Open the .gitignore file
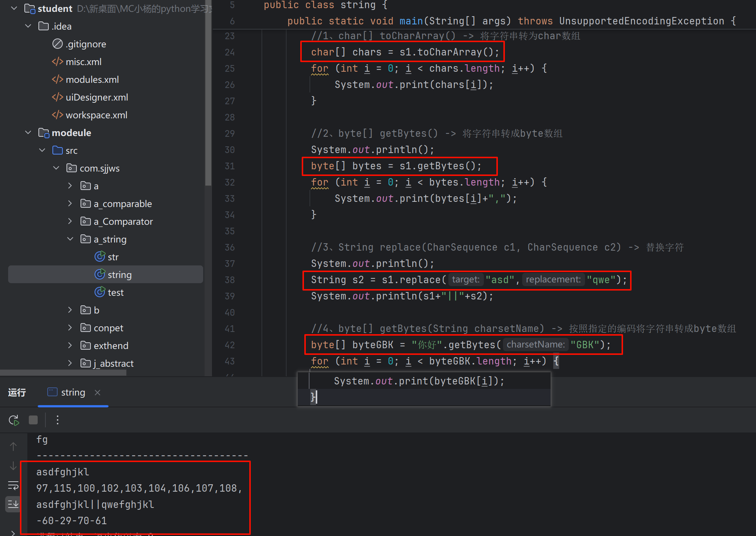Image resolution: width=756 pixels, height=536 pixels. (86, 44)
